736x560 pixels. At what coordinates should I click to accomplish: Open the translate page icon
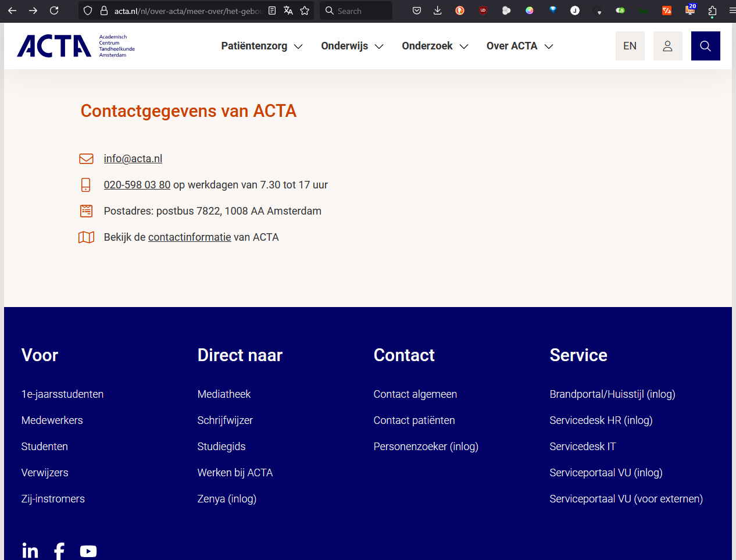coord(288,10)
